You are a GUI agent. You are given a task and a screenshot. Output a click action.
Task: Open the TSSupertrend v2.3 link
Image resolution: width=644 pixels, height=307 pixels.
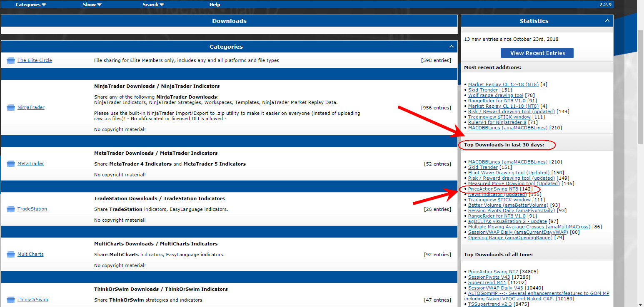490,304
